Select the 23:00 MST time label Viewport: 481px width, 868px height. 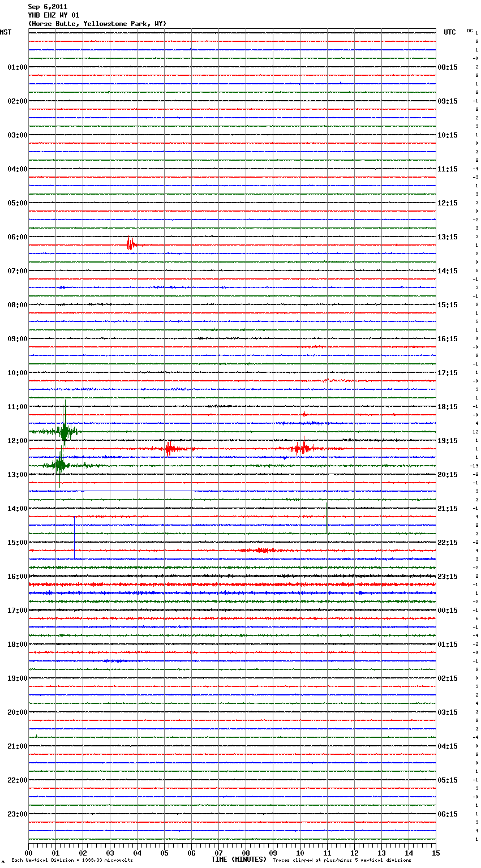[18, 814]
